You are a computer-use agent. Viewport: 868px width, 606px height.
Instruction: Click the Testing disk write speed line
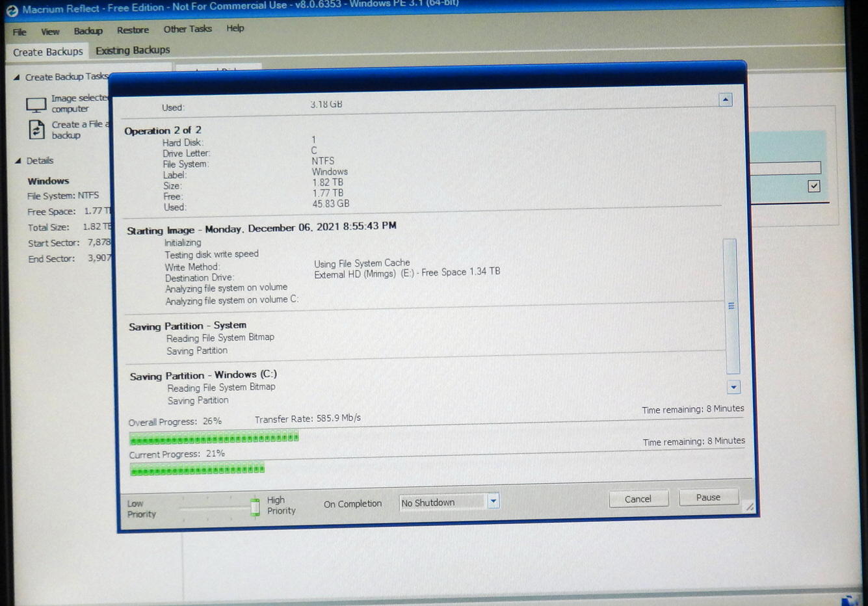pyautogui.click(x=211, y=254)
